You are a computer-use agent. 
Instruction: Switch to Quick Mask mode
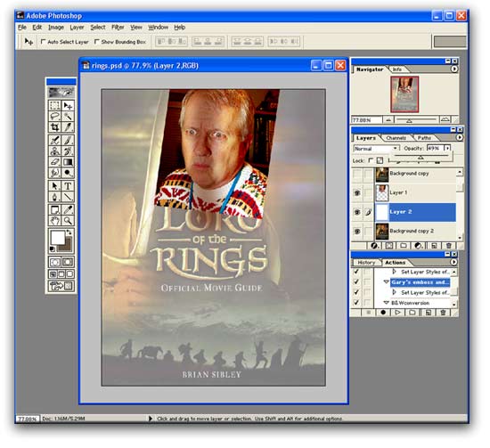coord(68,262)
